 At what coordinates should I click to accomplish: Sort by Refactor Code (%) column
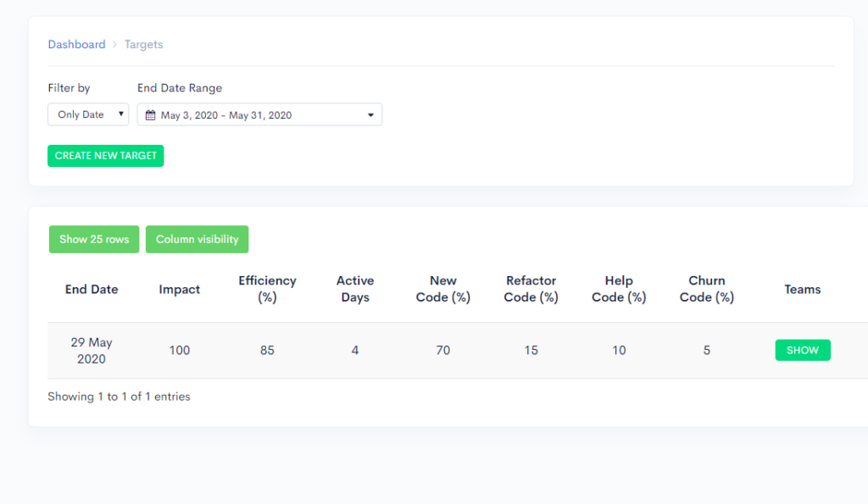click(x=531, y=289)
